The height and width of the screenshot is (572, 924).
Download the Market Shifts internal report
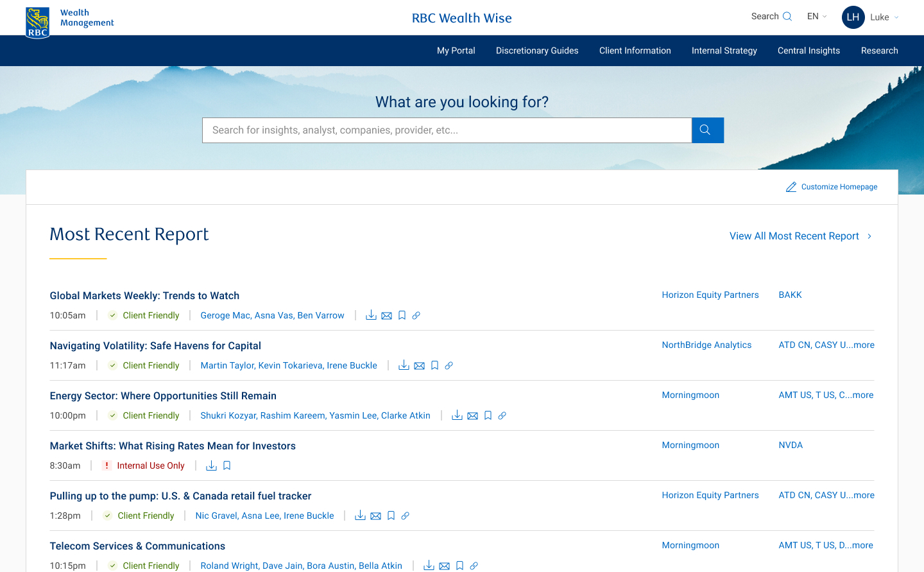pyautogui.click(x=211, y=465)
